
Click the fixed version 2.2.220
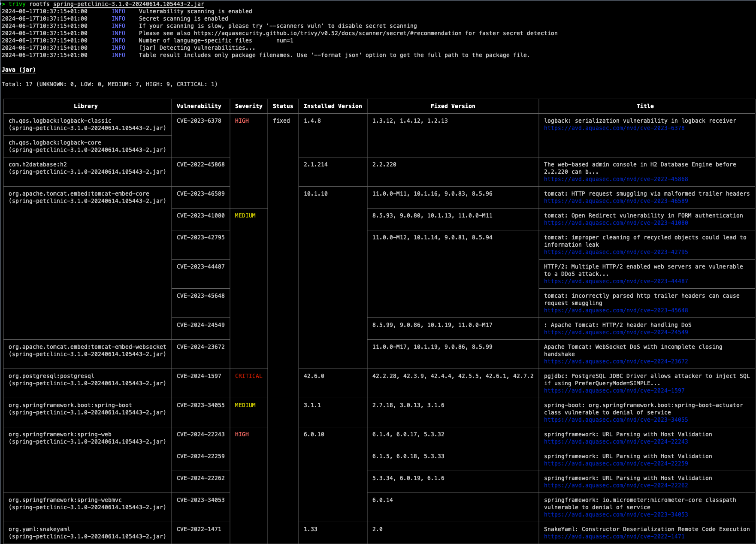point(384,165)
